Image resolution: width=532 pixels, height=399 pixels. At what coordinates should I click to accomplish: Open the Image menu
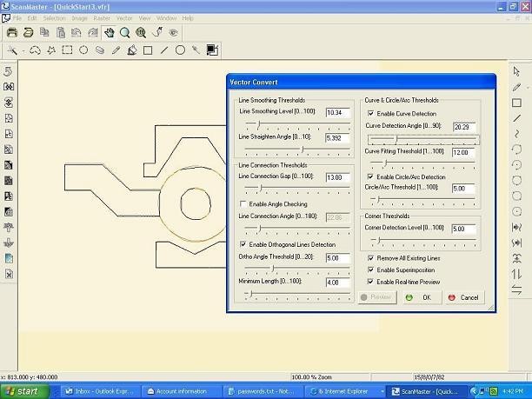79,18
